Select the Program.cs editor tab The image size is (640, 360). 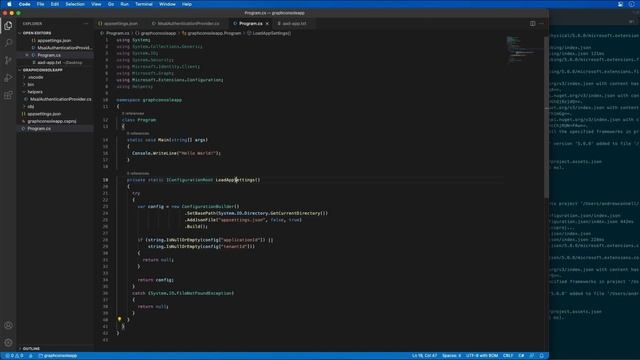click(x=251, y=24)
